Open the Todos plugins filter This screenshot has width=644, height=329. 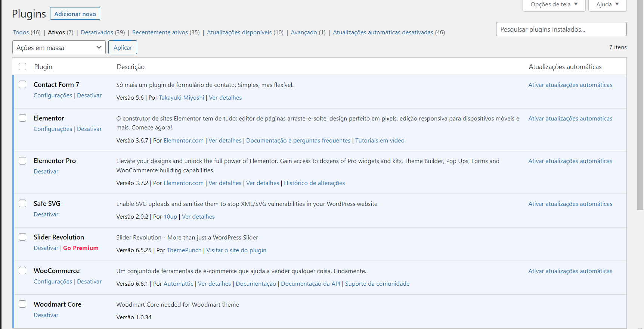pyautogui.click(x=27, y=32)
